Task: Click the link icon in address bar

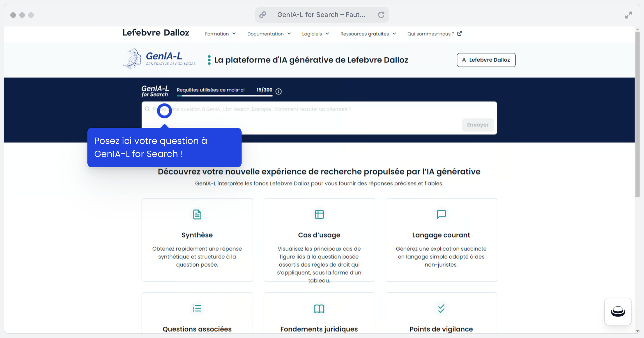Action: (263, 15)
